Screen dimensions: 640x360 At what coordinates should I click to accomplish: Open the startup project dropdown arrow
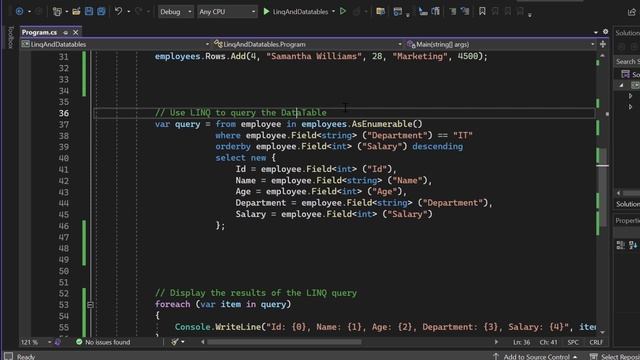333,11
